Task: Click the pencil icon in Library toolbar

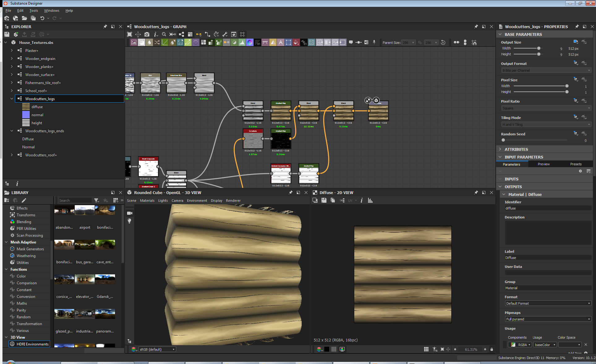Action: coord(24,201)
